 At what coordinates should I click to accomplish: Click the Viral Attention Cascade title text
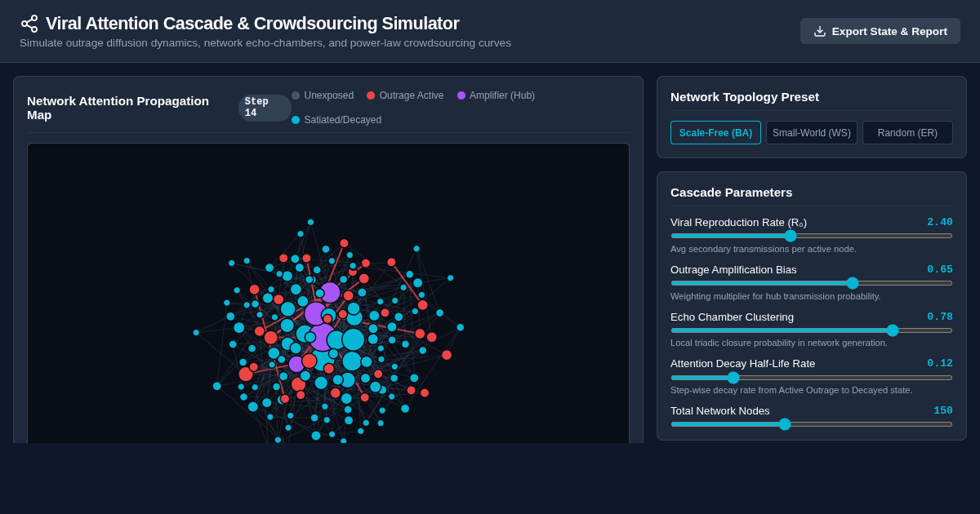click(252, 24)
